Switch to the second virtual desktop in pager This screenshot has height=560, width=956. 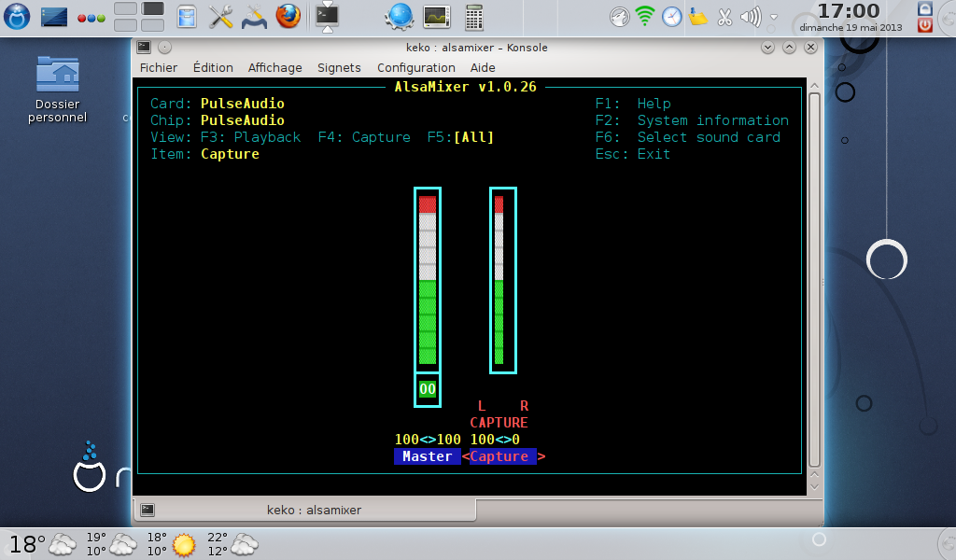[x=152, y=8]
